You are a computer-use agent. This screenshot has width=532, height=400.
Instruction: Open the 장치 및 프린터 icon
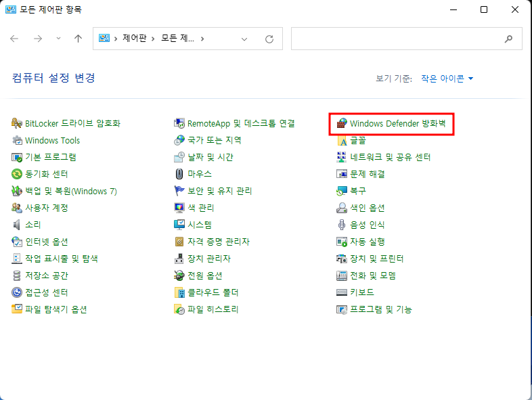click(x=342, y=259)
